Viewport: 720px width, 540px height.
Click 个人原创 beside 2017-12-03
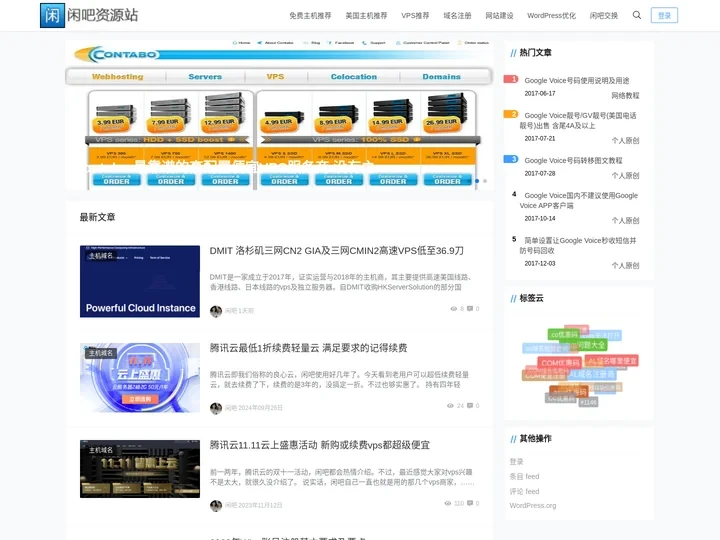click(x=625, y=265)
